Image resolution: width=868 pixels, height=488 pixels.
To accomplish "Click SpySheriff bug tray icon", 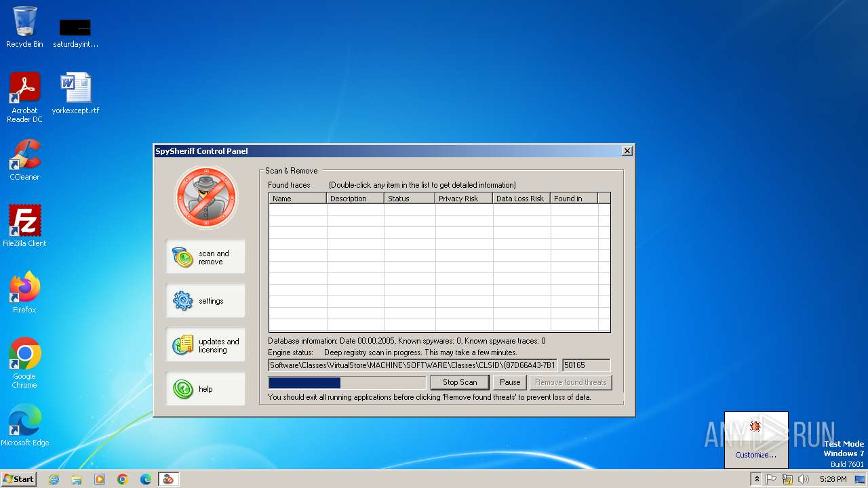I will coord(755,426).
